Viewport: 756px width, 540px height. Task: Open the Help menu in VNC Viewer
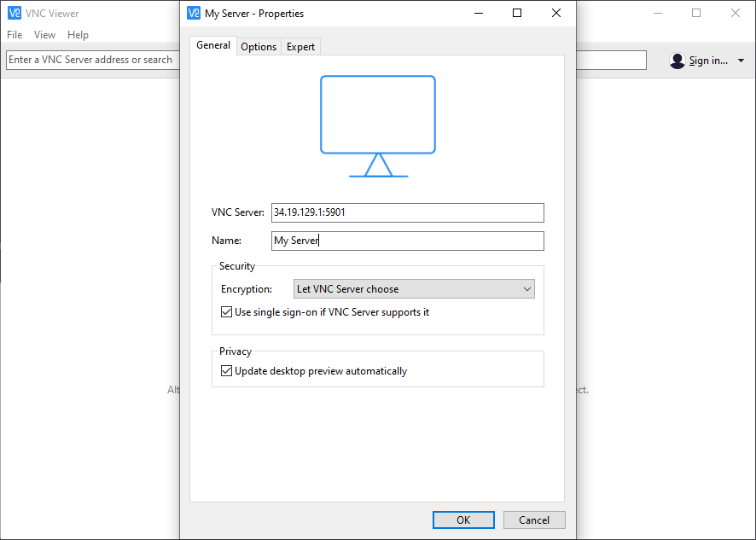pos(78,35)
